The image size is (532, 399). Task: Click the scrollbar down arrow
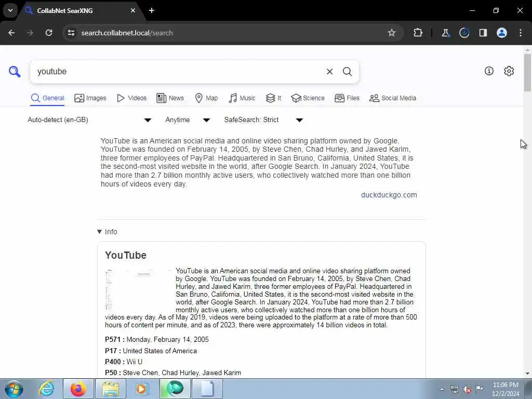coord(527,374)
